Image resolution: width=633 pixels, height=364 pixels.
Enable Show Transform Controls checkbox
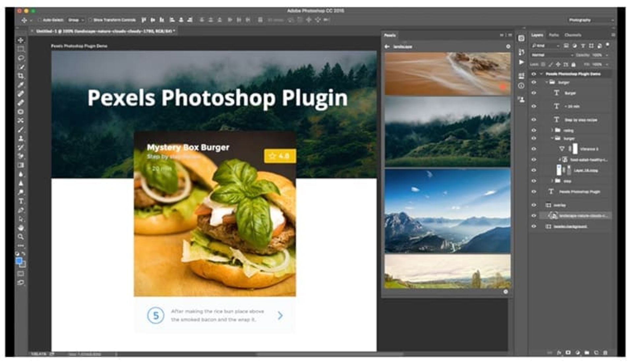pos(90,20)
